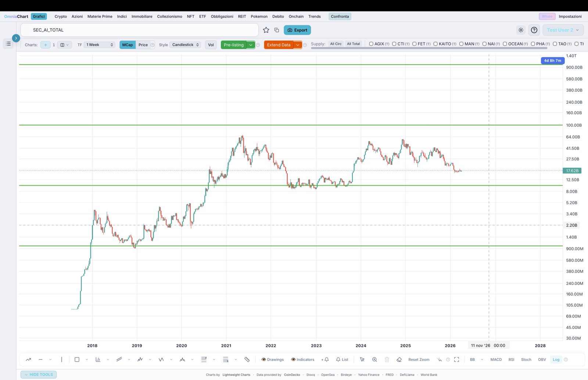
Task: Select the bar chart pattern tool
Action: coord(98,359)
